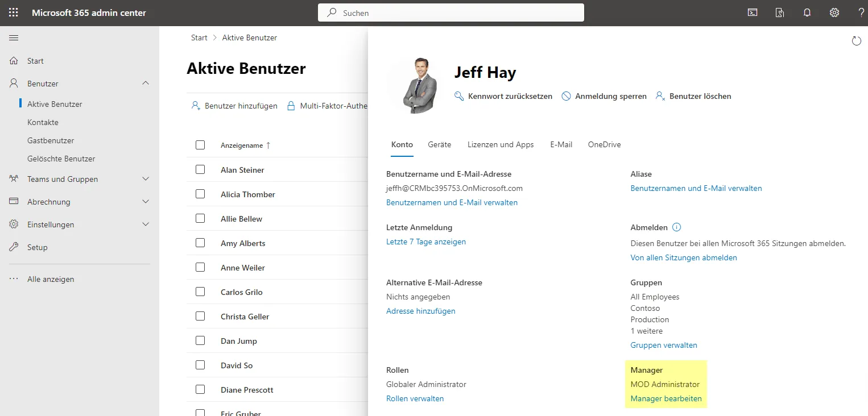Click Rollen verwalten link

coord(415,398)
